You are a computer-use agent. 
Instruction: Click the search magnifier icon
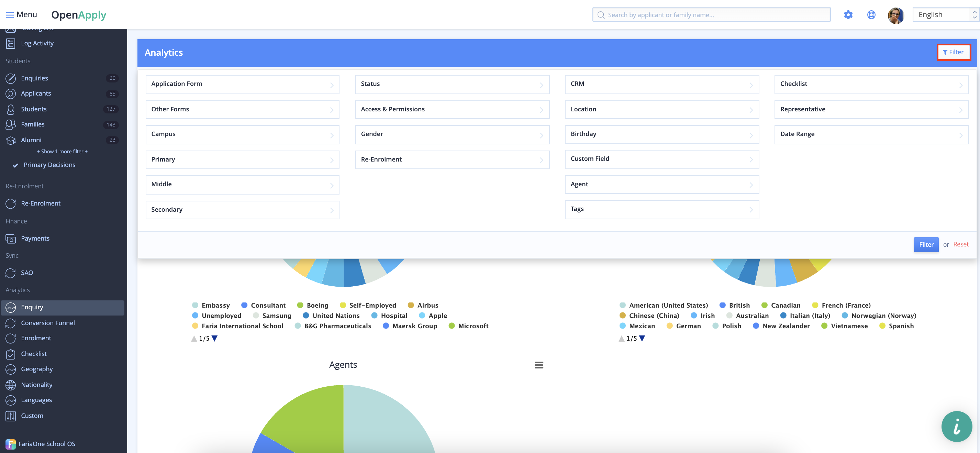click(601, 15)
